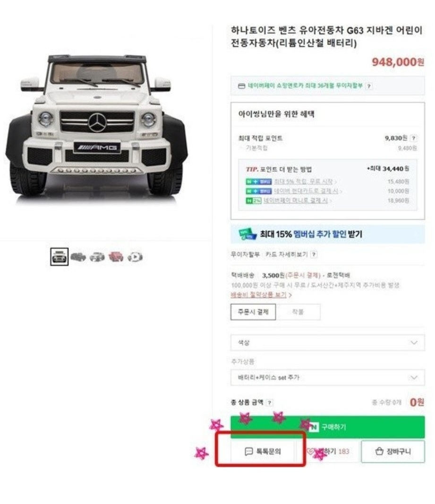Click help icon for 무이자할부 banner
The height and width of the screenshot is (504, 435).
(369, 86)
